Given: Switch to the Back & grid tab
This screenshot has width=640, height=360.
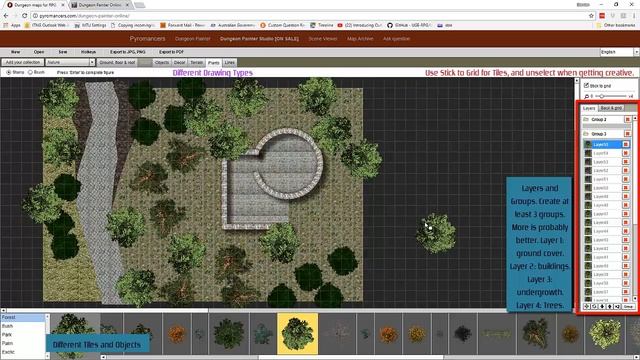Looking at the screenshot, I should [x=611, y=108].
